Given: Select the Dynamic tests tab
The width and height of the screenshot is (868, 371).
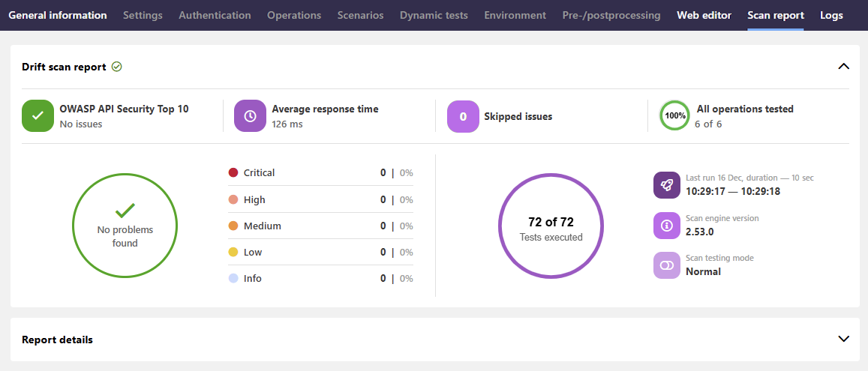Looking at the screenshot, I should (434, 15).
